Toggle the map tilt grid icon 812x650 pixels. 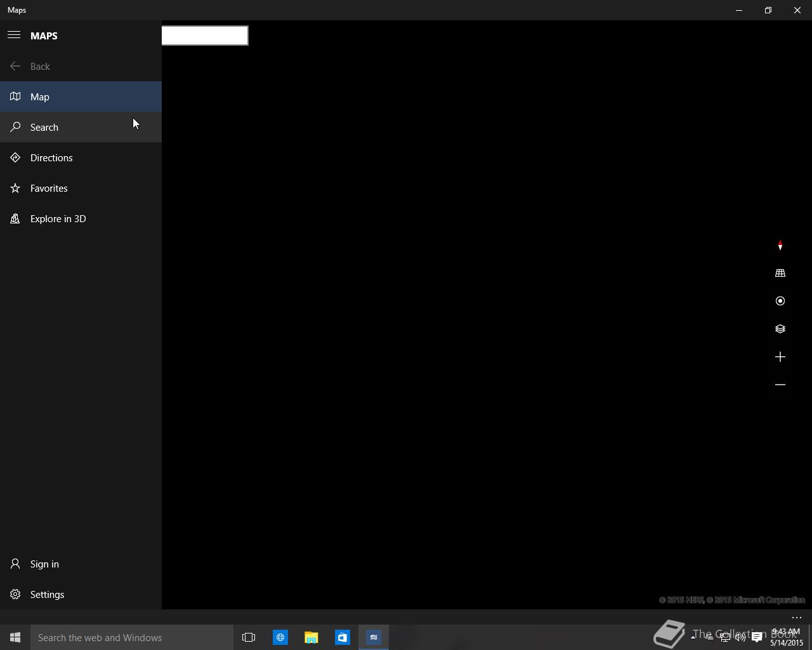pos(780,273)
